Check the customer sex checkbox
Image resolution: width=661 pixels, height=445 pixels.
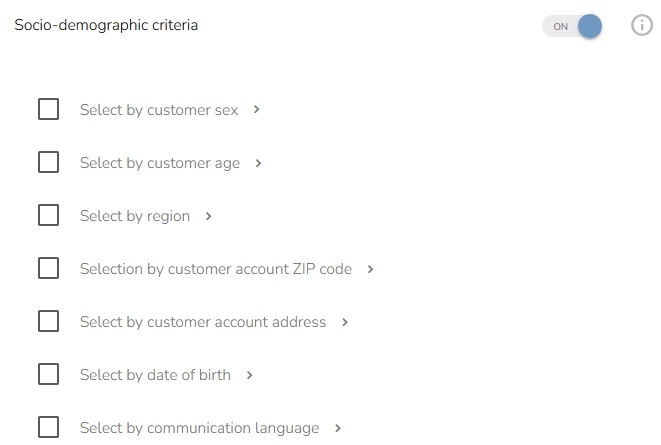click(x=48, y=109)
